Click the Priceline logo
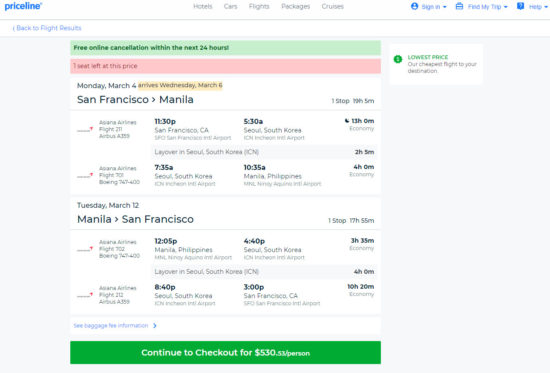550x373 pixels. point(23,6)
